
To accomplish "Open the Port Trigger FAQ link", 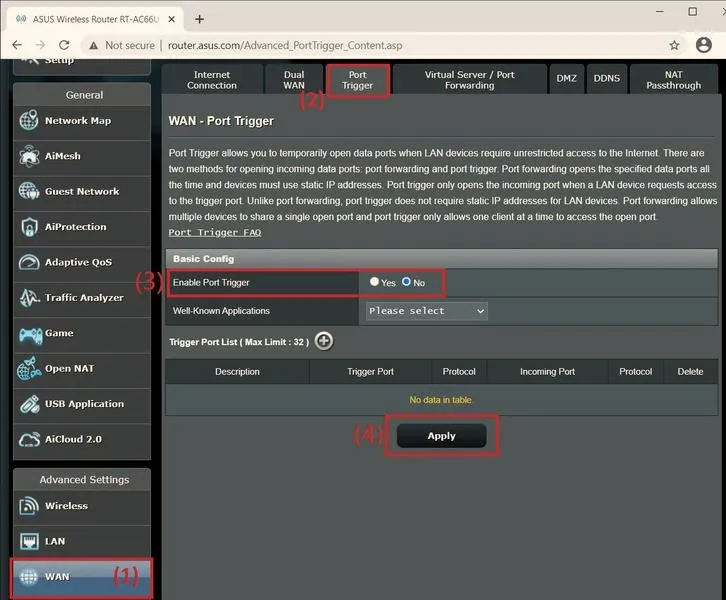I will coord(215,232).
